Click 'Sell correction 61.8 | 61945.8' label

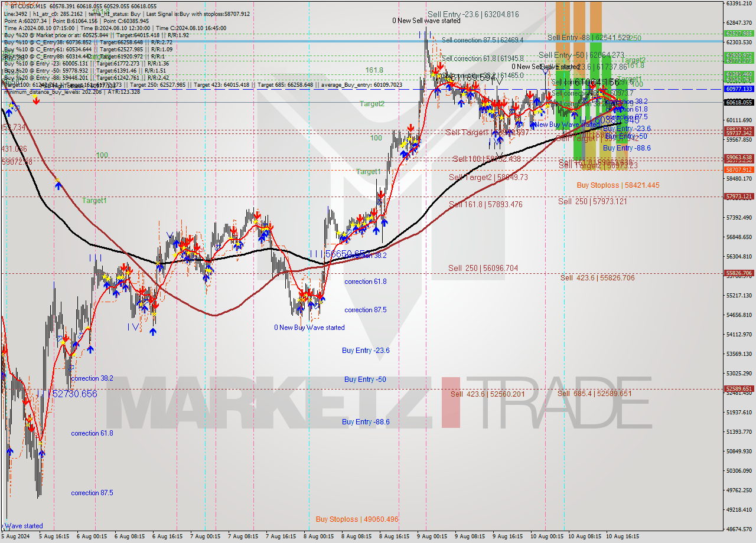[483, 58]
